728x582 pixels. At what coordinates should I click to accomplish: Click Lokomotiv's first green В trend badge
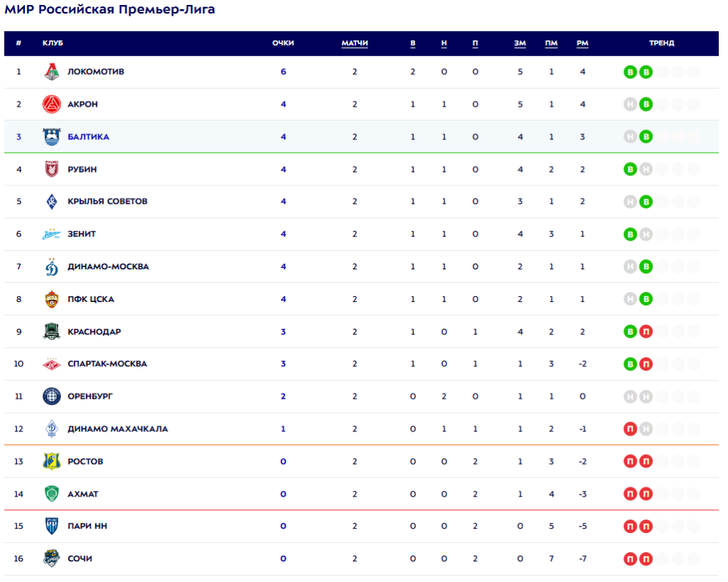click(x=630, y=72)
